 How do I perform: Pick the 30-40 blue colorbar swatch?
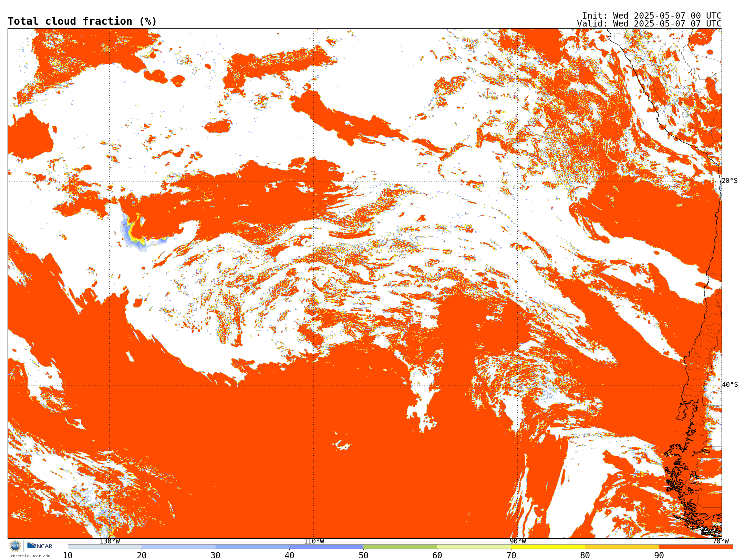[252, 547]
